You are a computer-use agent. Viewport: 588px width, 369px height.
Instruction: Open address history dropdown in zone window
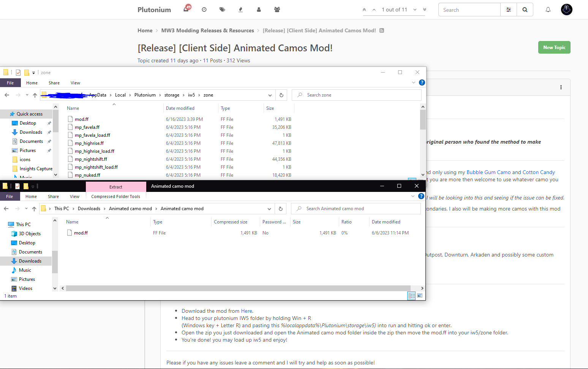point(270,95)
